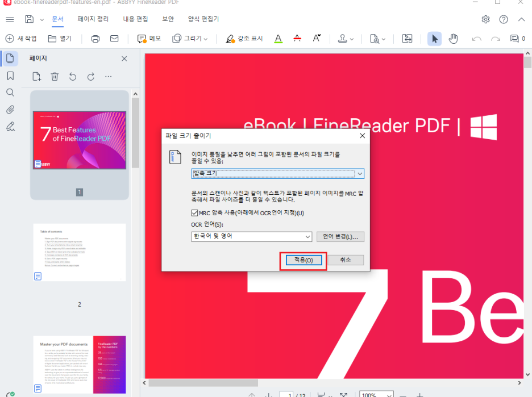Select the 강조 표시 highlight tool
This screenshot has width=532, height=397.
coord(244,38)
